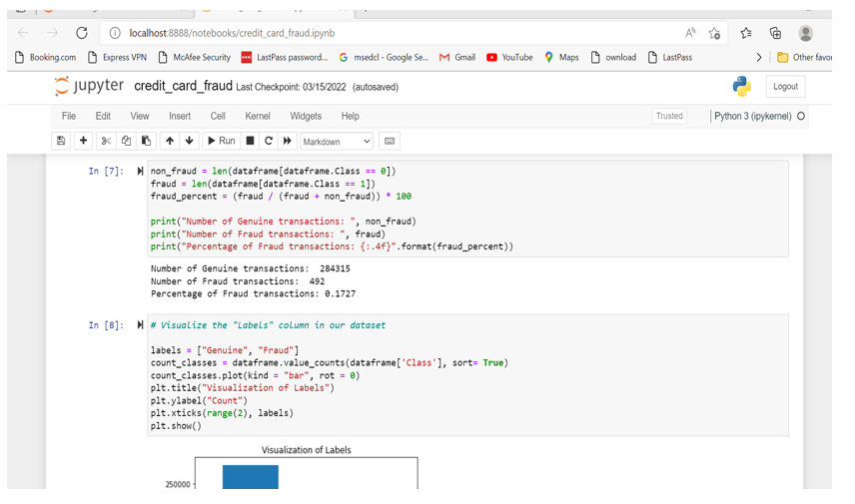This screenshot has height=504, width=855.
Task: Click run-cell icon beside In [8]
Action: [140, 325]
